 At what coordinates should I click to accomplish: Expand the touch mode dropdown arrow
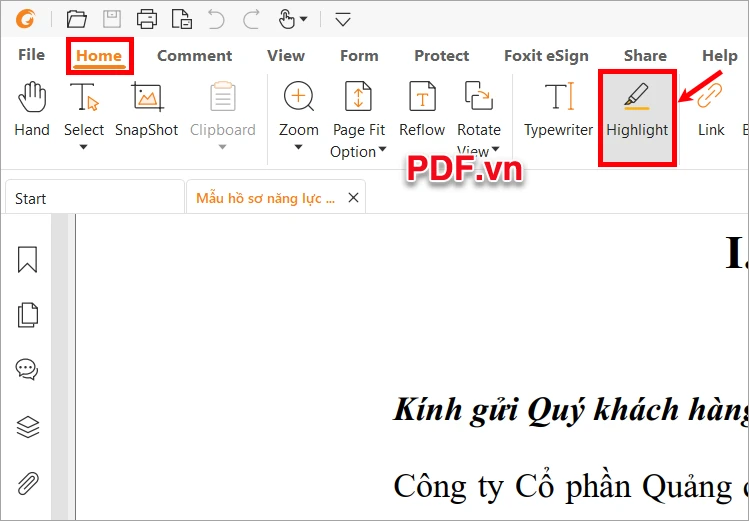[x=304, y=20]
